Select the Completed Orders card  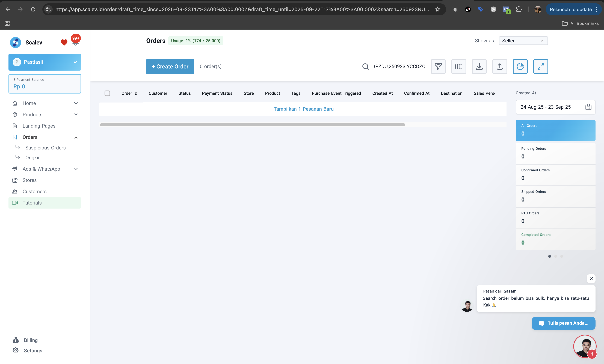pyautogui.click(x=555, y=240)
